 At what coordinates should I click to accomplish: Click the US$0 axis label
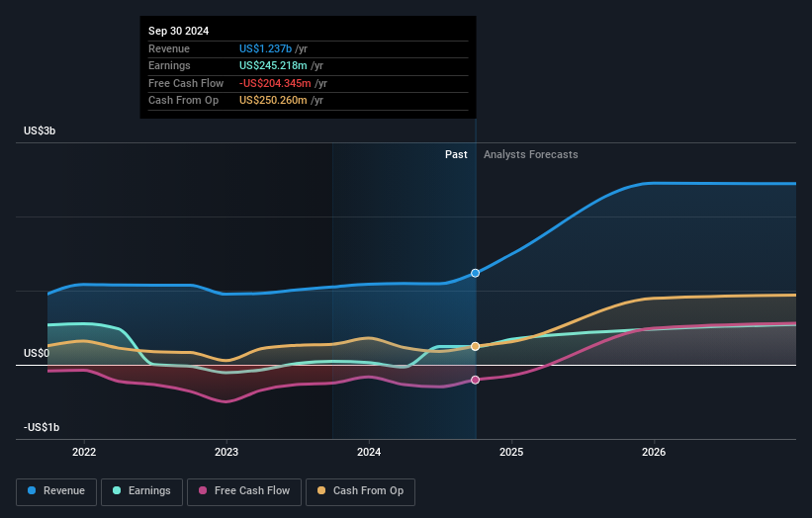37,353
